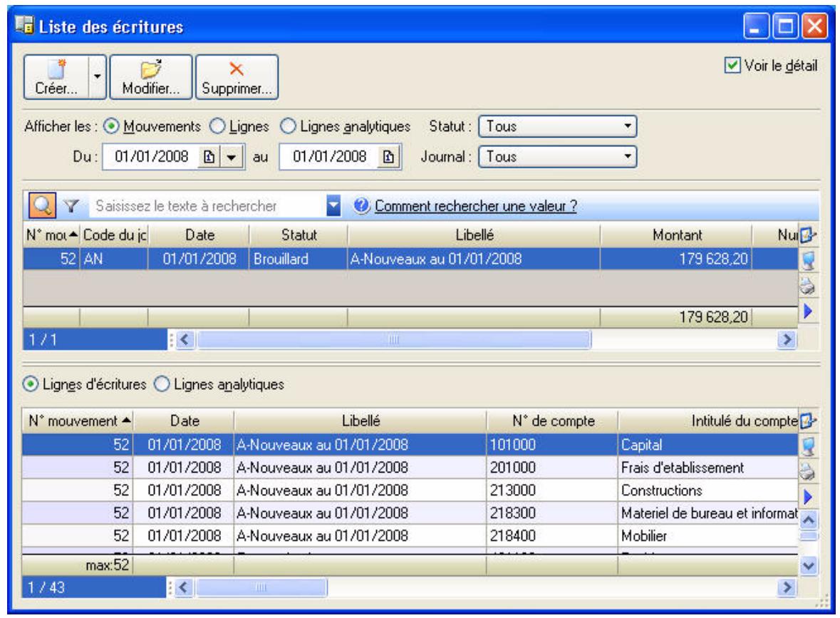Click the Modifier... button
This screenshot has height=618, width=840.
150,77
